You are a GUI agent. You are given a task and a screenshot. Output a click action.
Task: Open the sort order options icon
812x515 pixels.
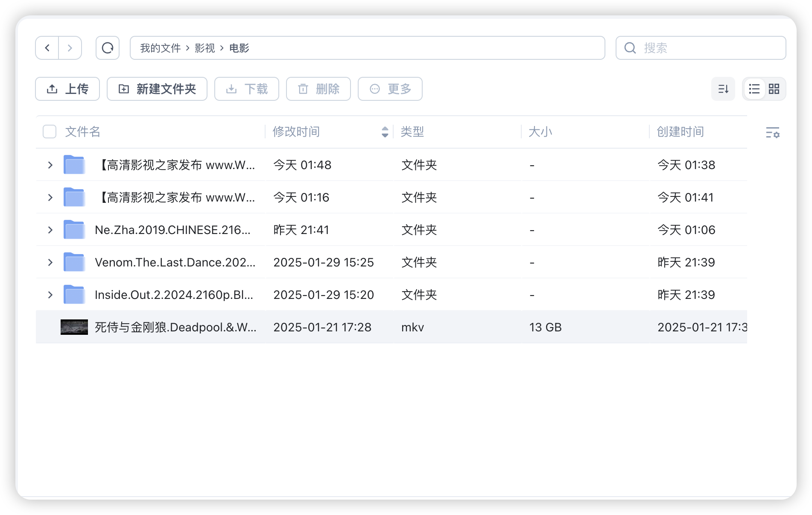point(723,89)
